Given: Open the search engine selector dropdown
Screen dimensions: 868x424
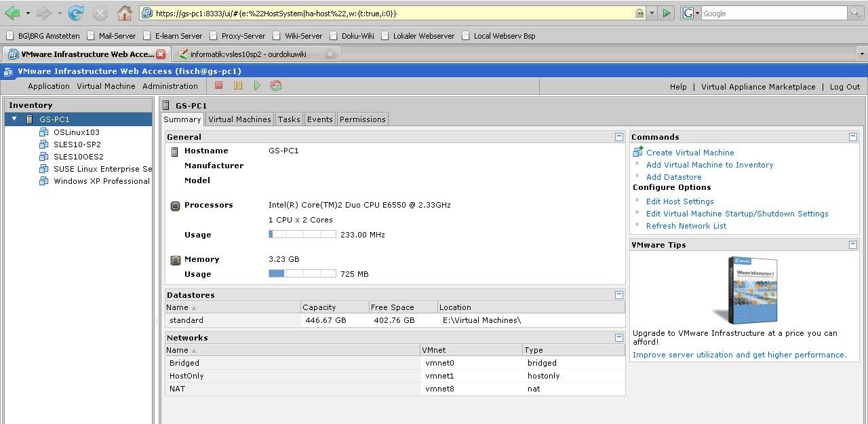Looking at the screenshot, I should pos(690,13).
